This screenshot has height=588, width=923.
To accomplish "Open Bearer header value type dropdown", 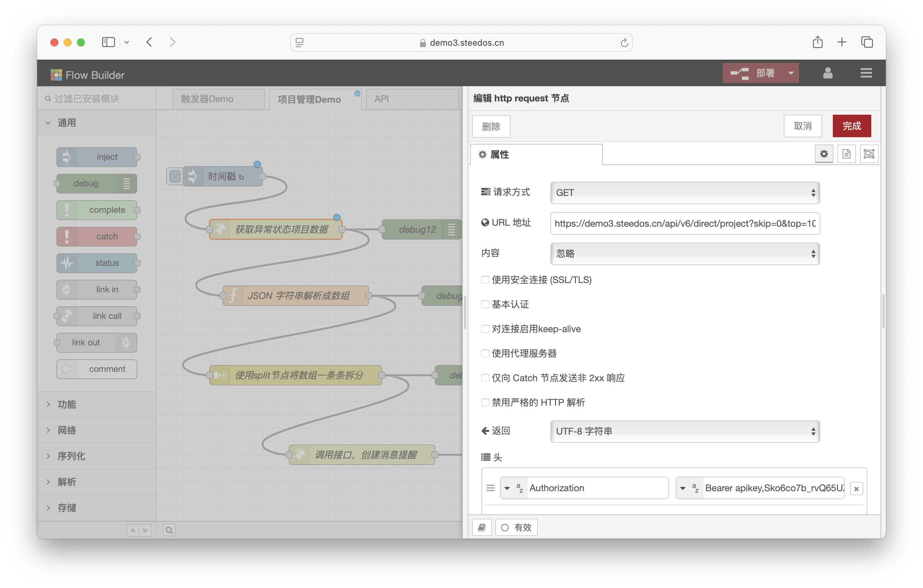I will pos(690,488).
